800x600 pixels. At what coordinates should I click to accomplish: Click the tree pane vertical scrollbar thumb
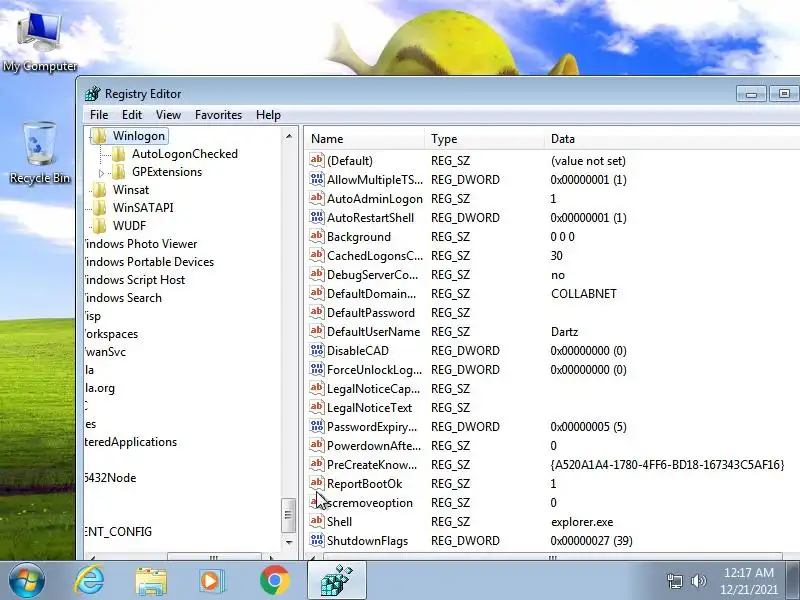point(289,515)
